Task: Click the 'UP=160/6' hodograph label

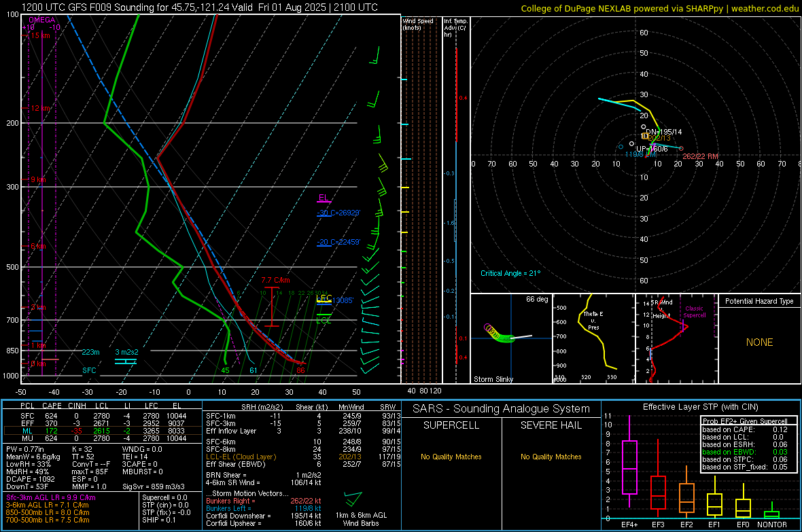Action: [652, 149]
